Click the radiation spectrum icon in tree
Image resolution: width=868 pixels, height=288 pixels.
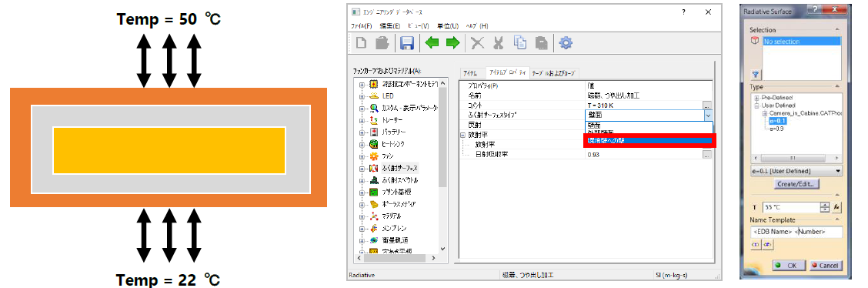click(374, 180)
